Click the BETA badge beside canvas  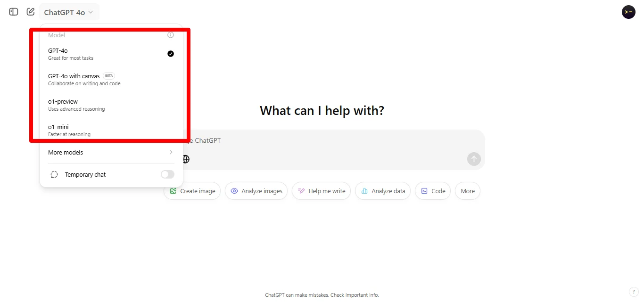click(109, 76)
